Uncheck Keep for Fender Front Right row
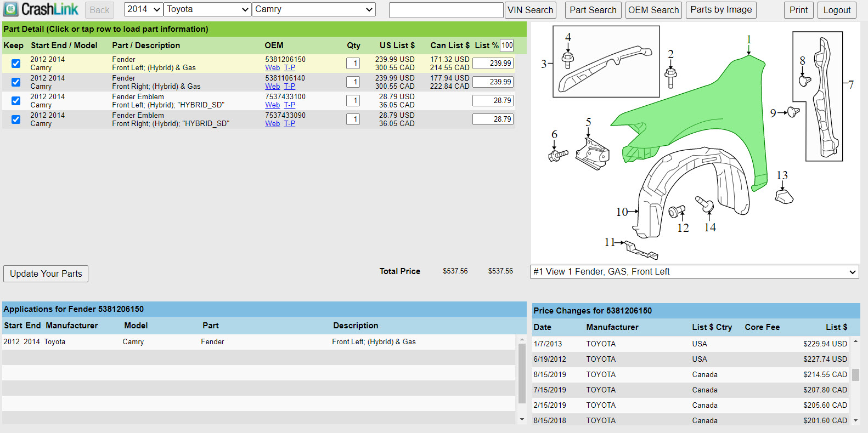Image resolution: width=868 pixels, height=433 pixels. click(x=16, y=82)
